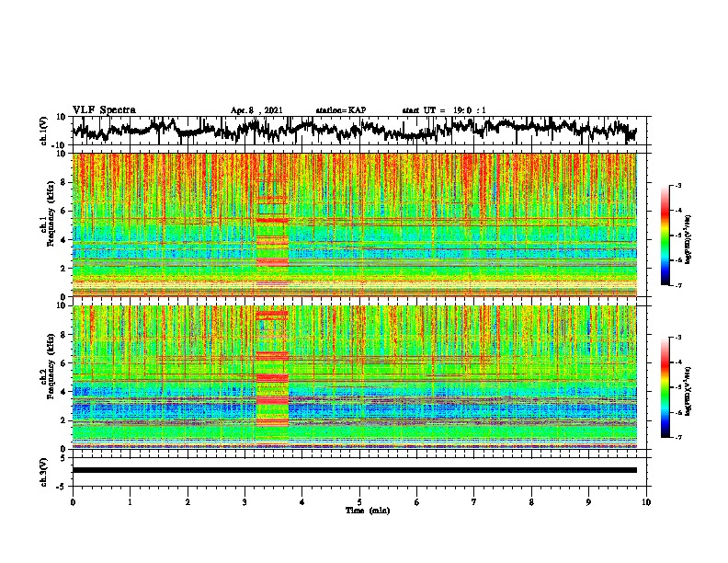Click the "-3" label on ch.2 color scale
728x563 pixels.
point(677,338)
